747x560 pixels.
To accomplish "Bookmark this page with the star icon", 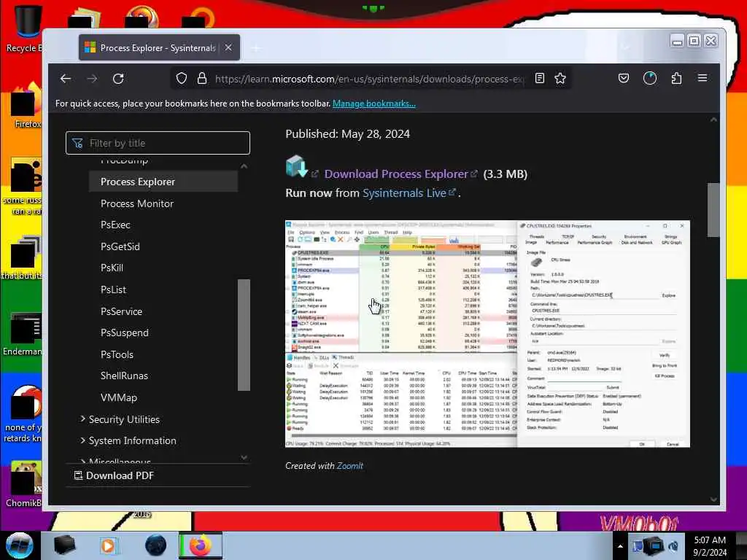I will (x=560, y=78).
